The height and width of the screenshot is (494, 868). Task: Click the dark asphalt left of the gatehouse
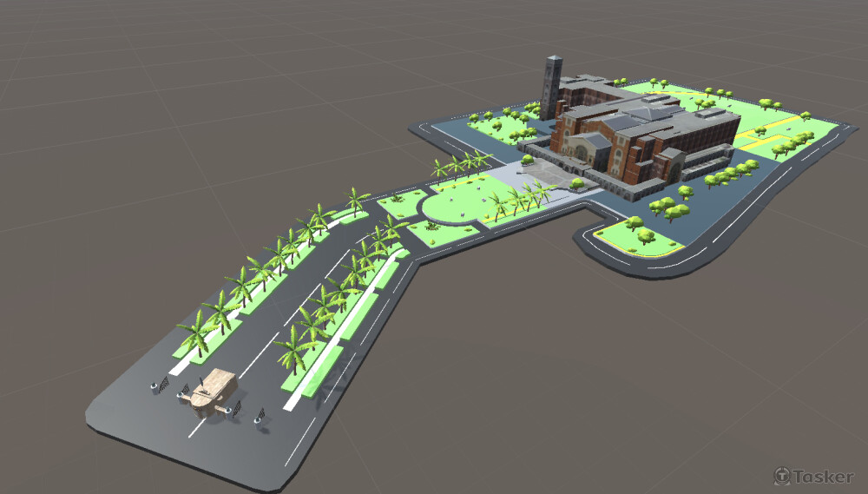tap(130, 408)
